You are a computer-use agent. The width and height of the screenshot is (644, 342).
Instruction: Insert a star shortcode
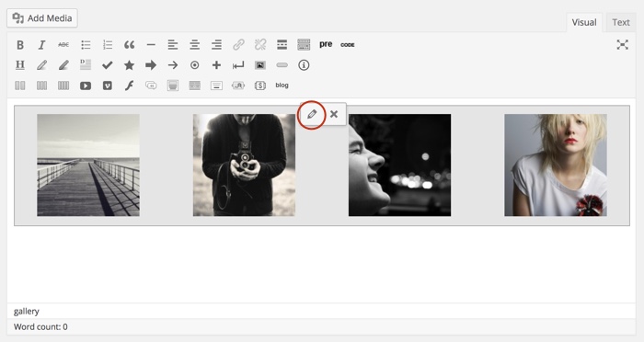coord(129,65)
